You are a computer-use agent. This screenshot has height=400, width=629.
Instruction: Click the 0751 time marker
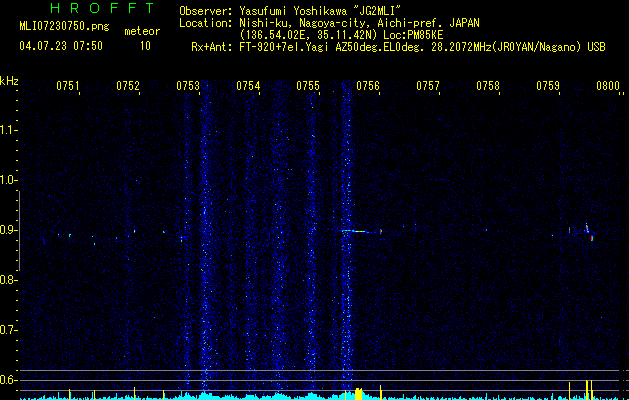pos(68,86)
